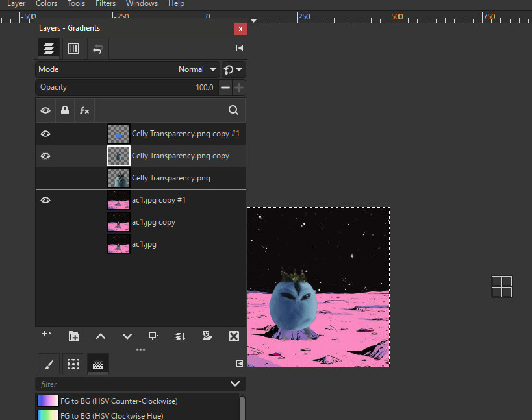Select the Celly Transparency.png layer thumbnail
Screen dimensions: 532x420
click(119, 178)
